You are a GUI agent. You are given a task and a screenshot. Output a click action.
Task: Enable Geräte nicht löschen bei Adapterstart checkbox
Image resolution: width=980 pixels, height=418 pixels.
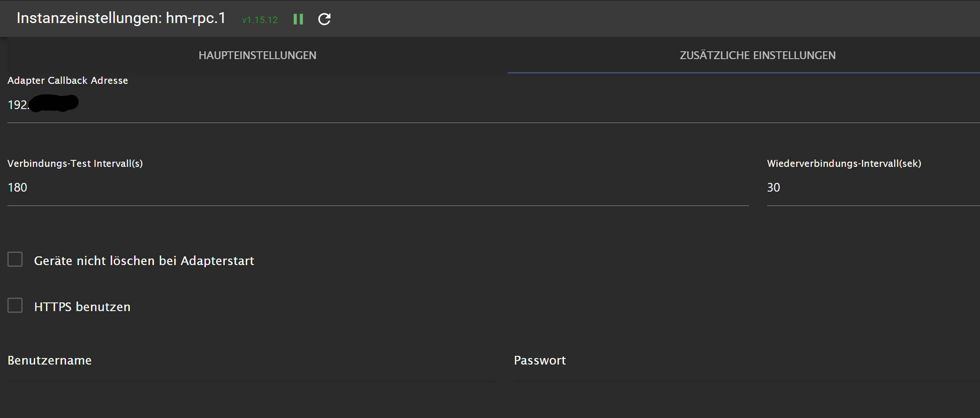click(15, 259)
